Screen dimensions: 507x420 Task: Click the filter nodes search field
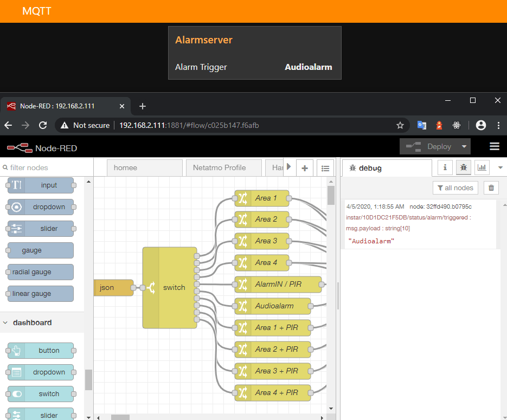pyautogui.click(x=43, y=167)
